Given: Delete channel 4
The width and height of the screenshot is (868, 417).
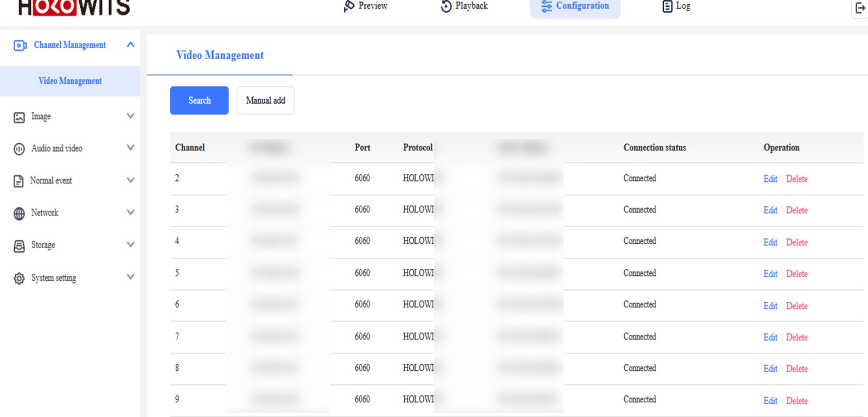Looking at the screenshot, I should coord(797,242).
